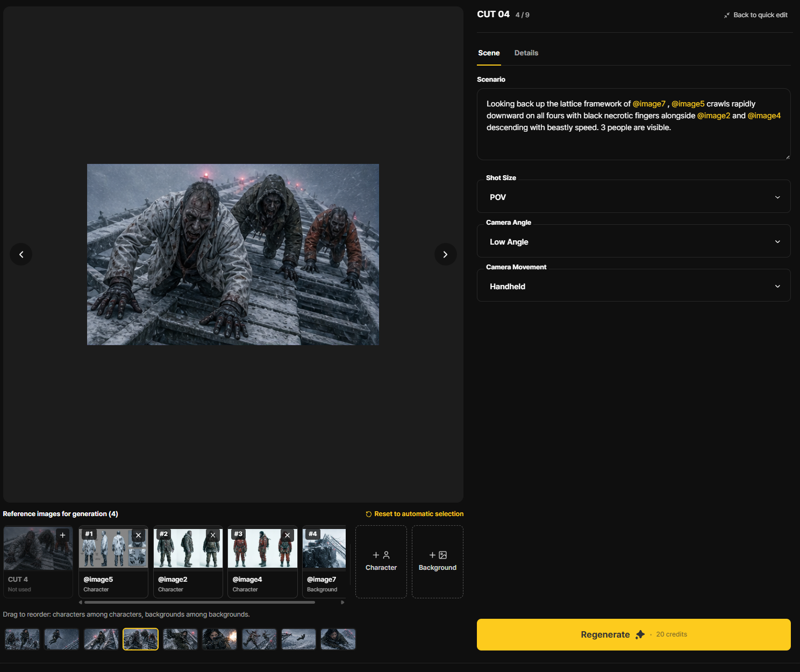Viewport: 800px width, 672px height.
Task: Remove reference #1 @image5
Action: tap(138, 535)
